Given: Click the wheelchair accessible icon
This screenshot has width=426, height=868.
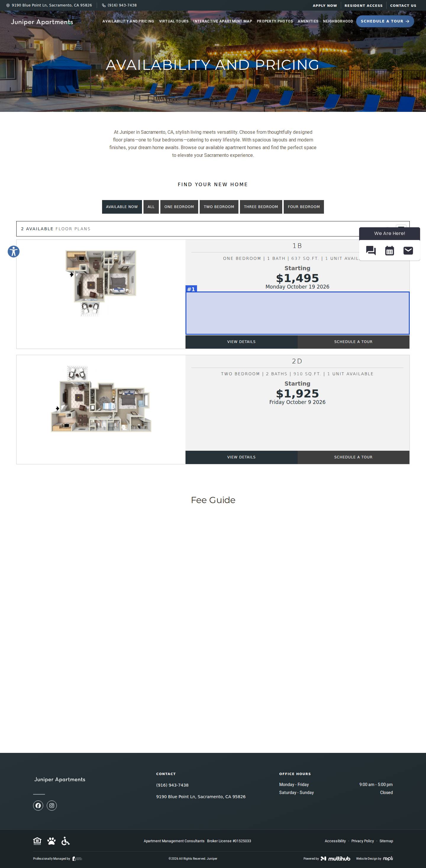Looking at the screenshot, I should pyautogui.click(x=66, y=841).
